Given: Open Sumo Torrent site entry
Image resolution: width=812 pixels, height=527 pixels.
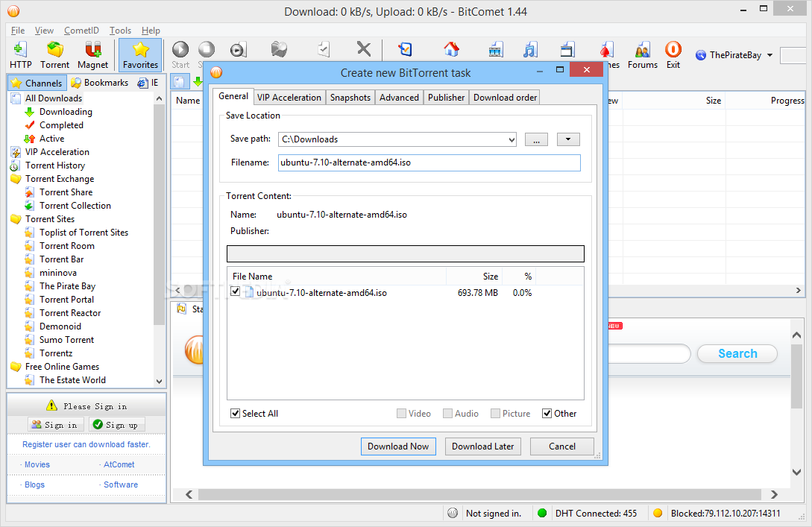Looking at the screenshot, I should (x=67, y=340).
